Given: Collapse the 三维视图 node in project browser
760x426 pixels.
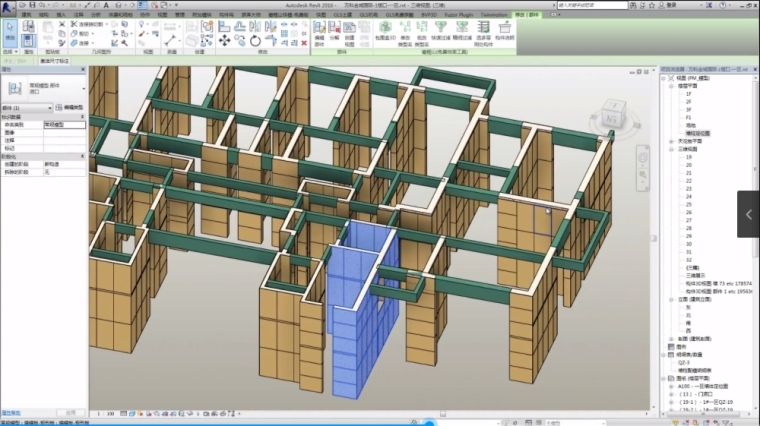Looking at the screenshot, I should click(670, 149).
